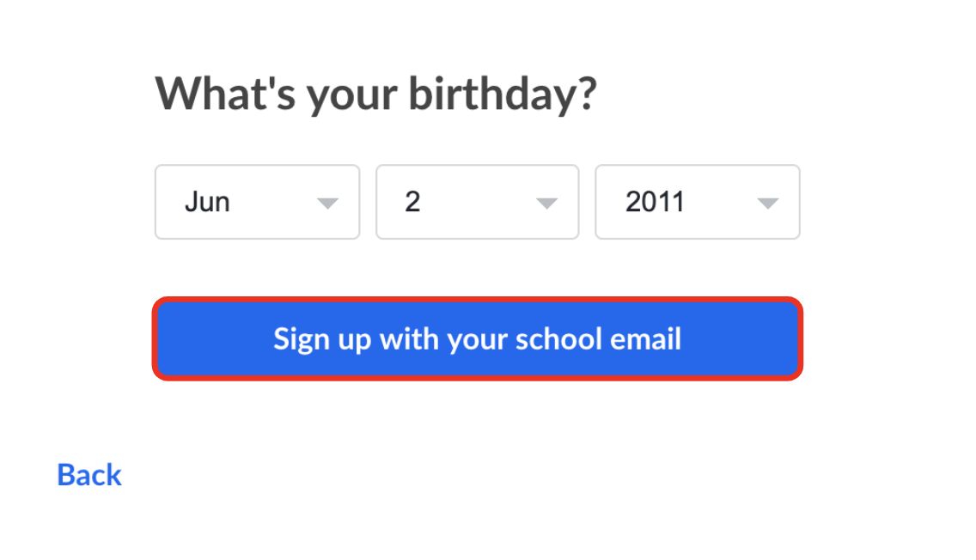Expand the birth year combo box
The image size is (976, 560).
697,202
